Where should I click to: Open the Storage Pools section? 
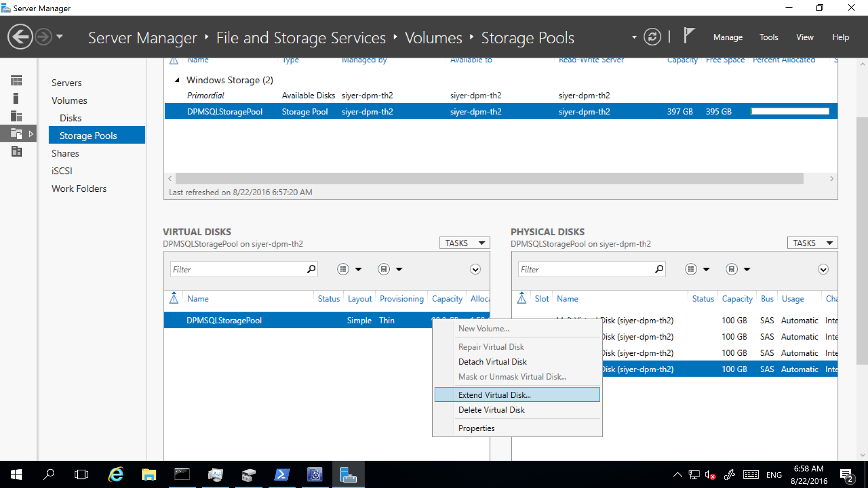coord(88,135)
